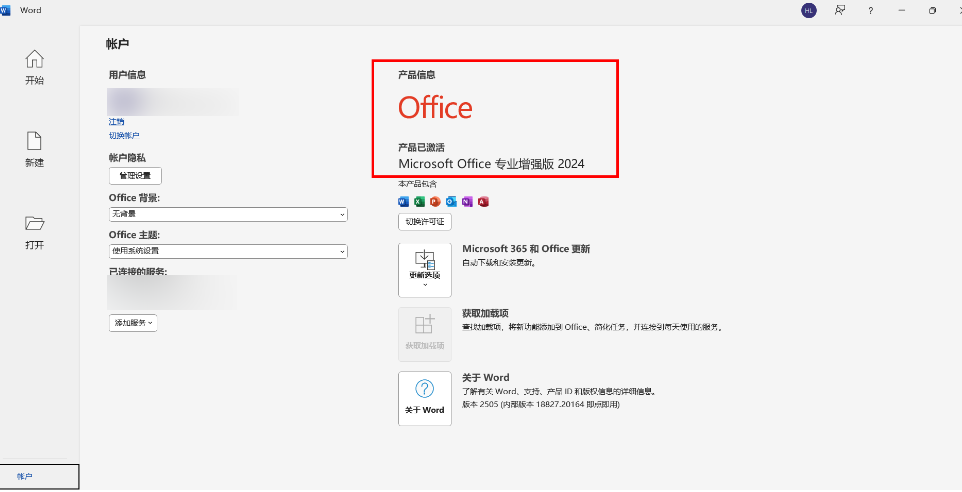962x492 pixels.
Task: Click the 获取加载项 button
Action: tap(425, 334)
